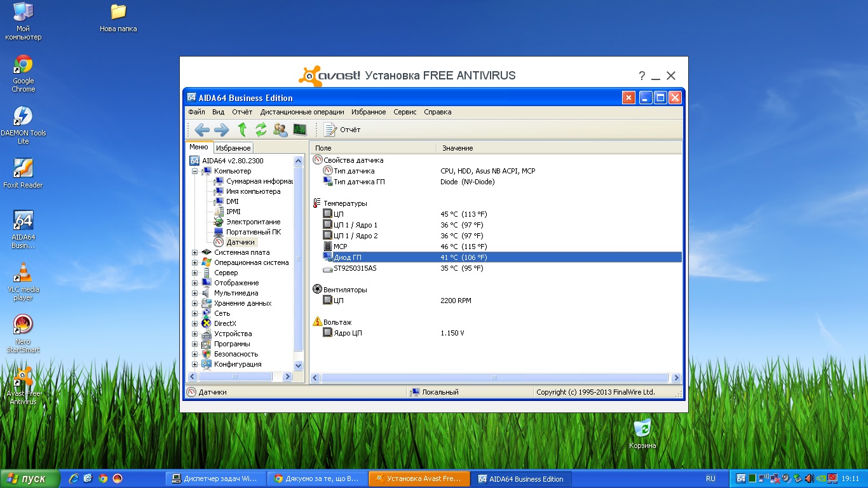Viewport: 868px width, 488px height.
Task: Refresh sensor data with the green arrows icon
Action: click(261, 130)
